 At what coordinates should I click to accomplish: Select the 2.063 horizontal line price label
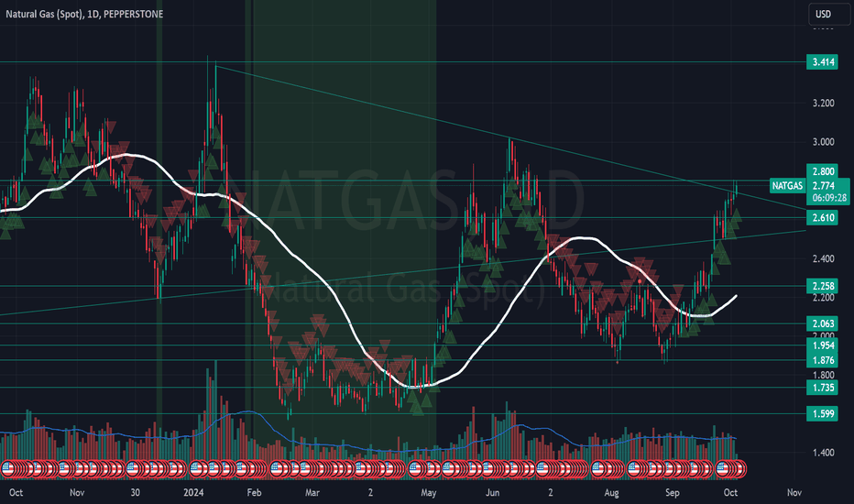(x=822, y=323)
